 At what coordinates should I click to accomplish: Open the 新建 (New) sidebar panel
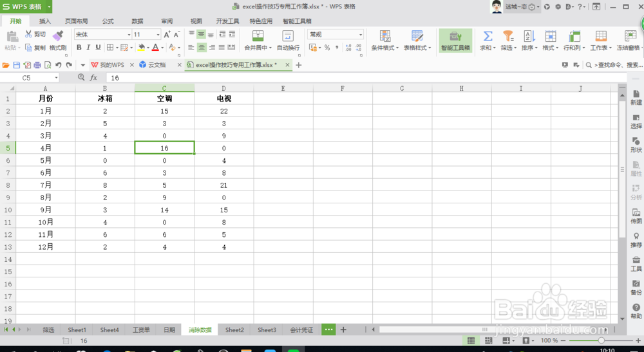click(636, 98)
